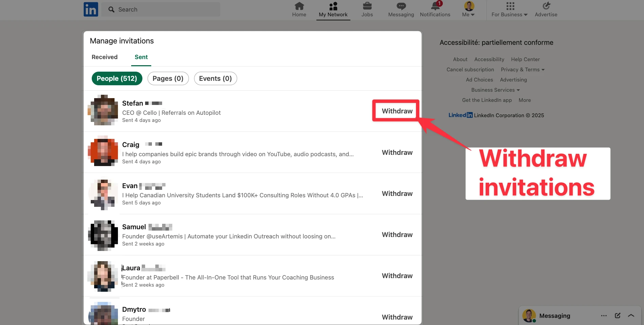This screenshot has width=644, height=325.
Task: Open the Messaging overlay title
Action: (555, 316)
